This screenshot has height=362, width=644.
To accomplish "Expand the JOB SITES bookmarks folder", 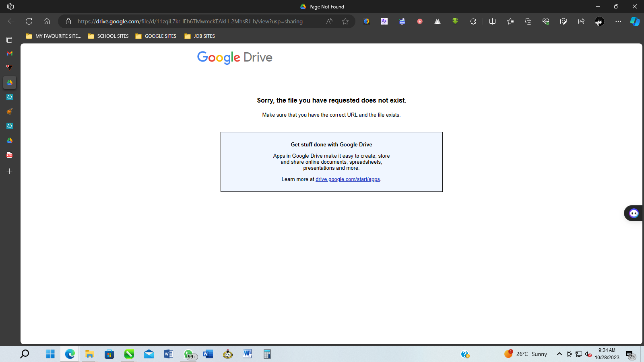I will point(200,36).
